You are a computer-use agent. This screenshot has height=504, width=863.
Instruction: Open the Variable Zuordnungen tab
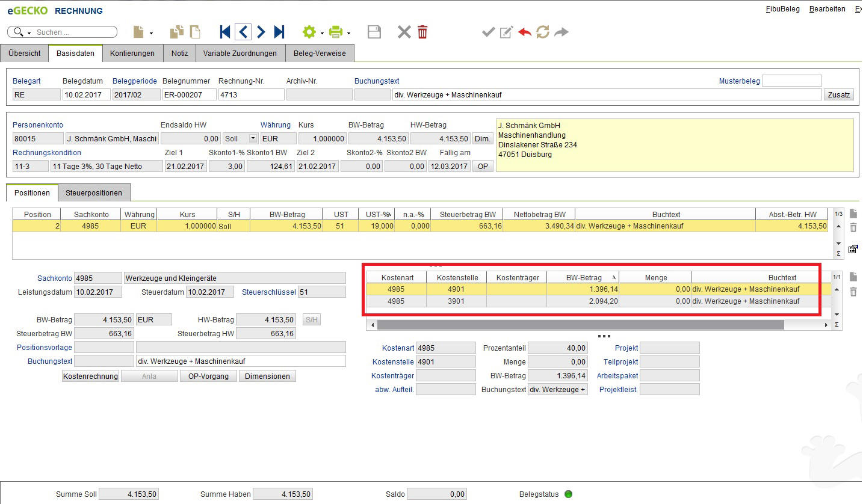[x=240, y=53]
